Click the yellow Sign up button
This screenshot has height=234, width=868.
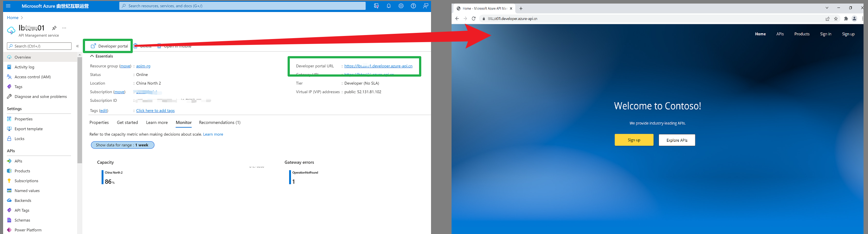pos(634,140)
